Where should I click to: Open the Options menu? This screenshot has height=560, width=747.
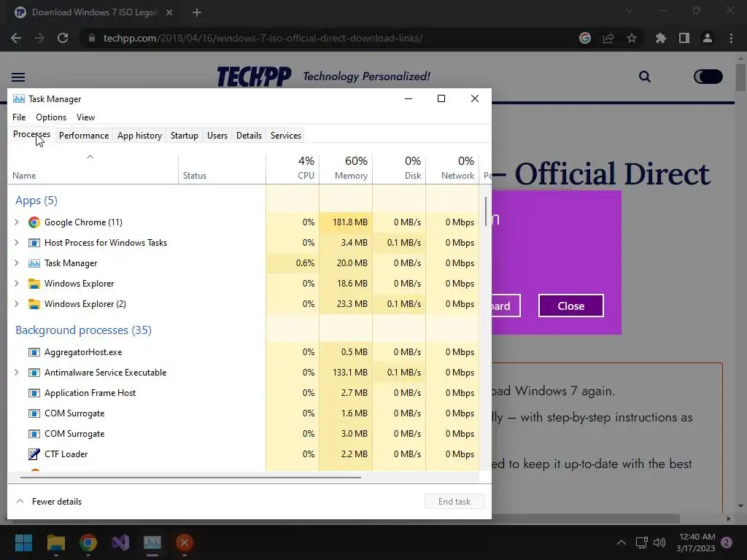pos(51,117)
